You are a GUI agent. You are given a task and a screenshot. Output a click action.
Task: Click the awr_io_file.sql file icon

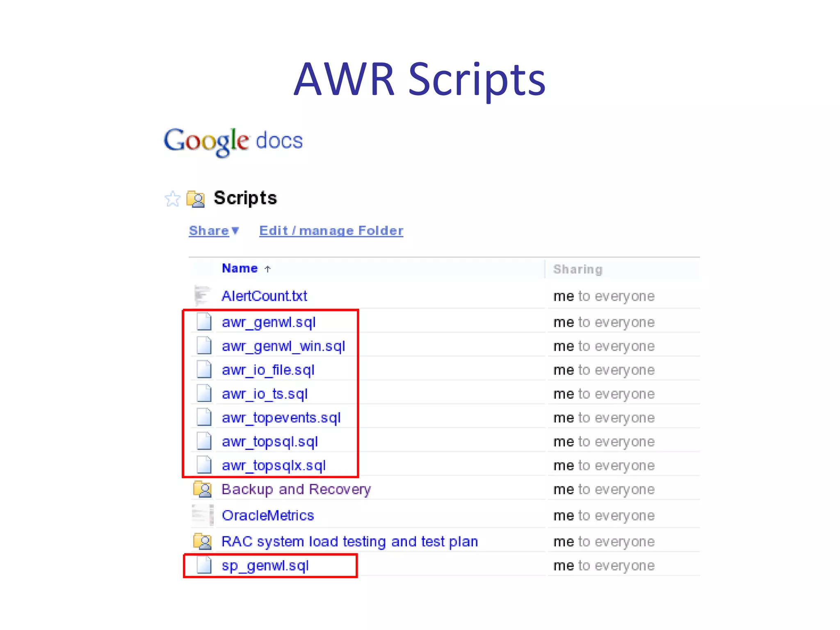(204, 369)
